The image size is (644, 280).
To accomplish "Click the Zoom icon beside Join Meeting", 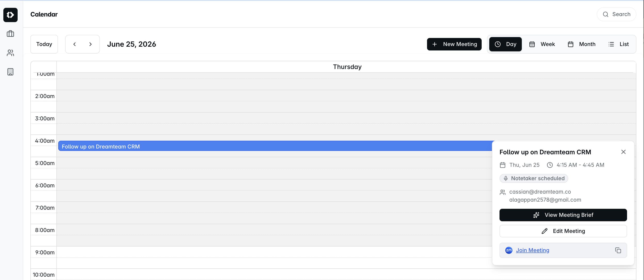I will (x=509, y=250).
